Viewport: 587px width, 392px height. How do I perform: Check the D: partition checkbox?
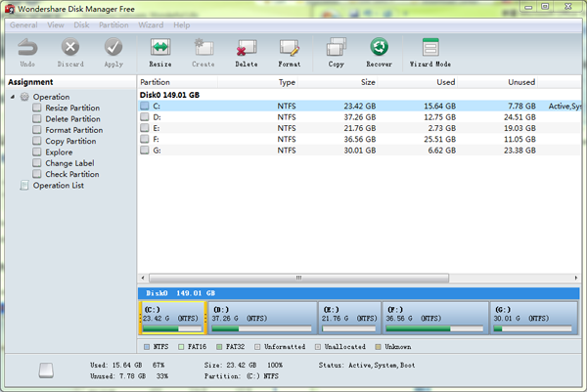(145, 117)
